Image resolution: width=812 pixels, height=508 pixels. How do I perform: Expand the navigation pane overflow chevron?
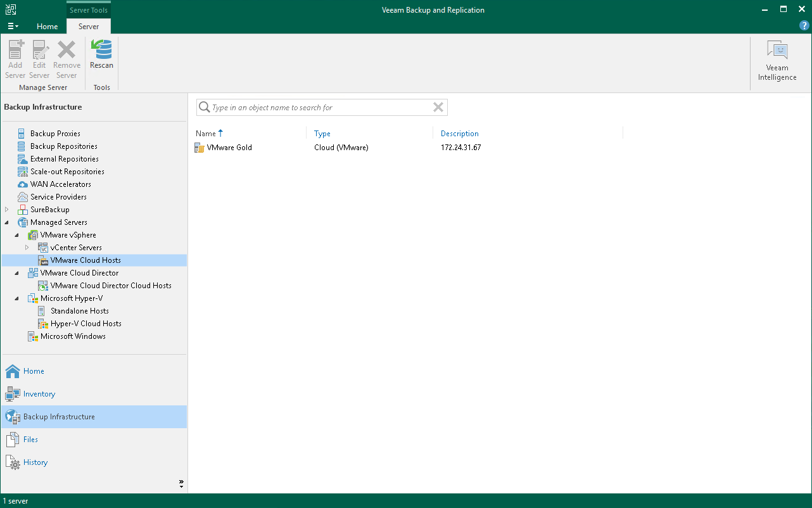181,484
